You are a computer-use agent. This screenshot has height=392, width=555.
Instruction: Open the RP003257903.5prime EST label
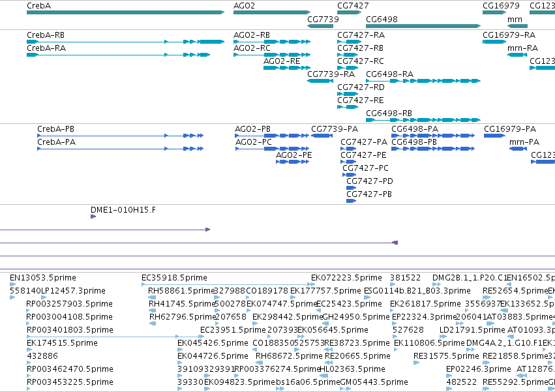pos(70,304)
